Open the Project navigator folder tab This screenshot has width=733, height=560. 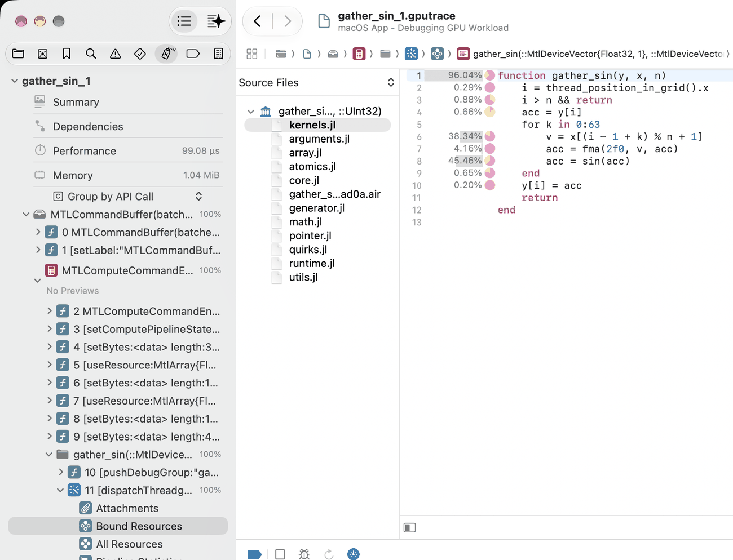click(x=18, y=54)
